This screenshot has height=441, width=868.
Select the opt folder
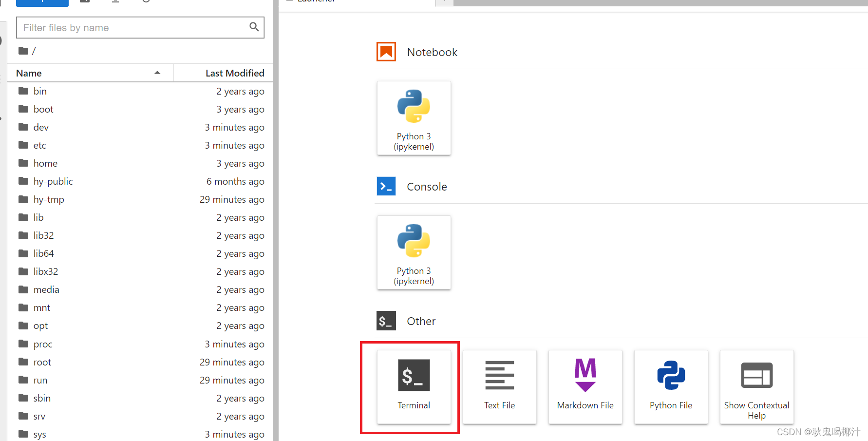coord(140,326)
